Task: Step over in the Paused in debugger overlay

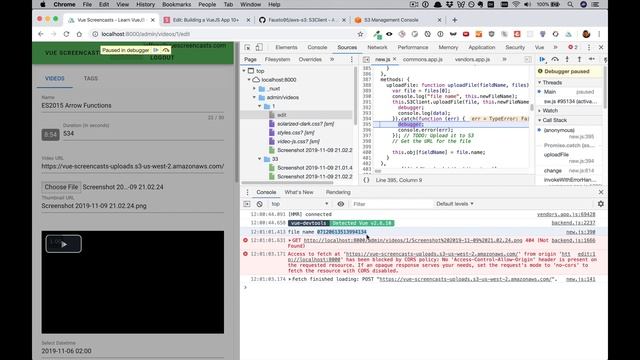Action: point(166,50)
